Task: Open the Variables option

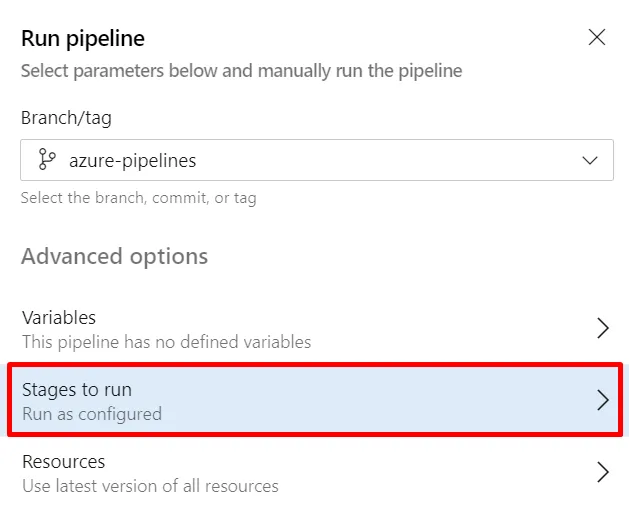Action: pos(59,318)
